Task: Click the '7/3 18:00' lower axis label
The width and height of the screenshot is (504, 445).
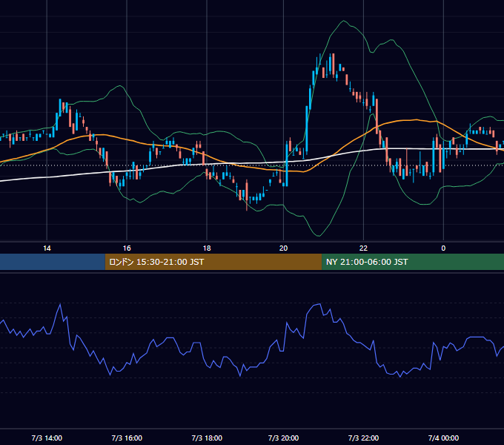Action: 207,438
